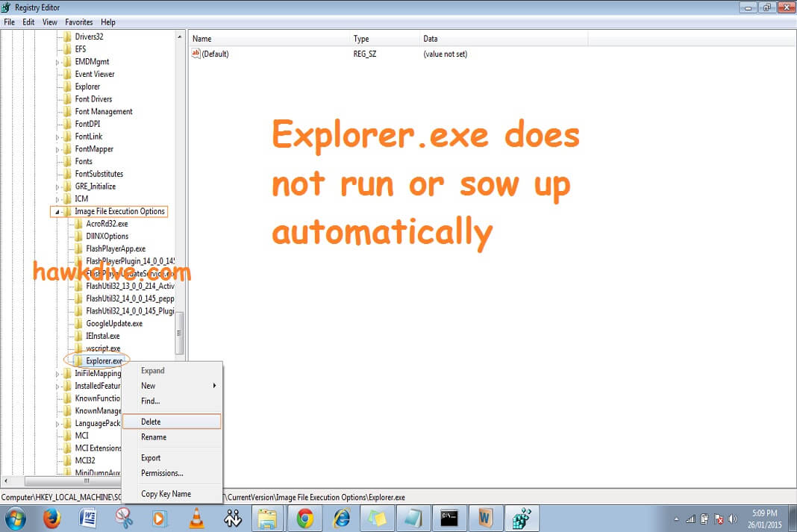
Task: Open network status tray icon
Action: 690,519
